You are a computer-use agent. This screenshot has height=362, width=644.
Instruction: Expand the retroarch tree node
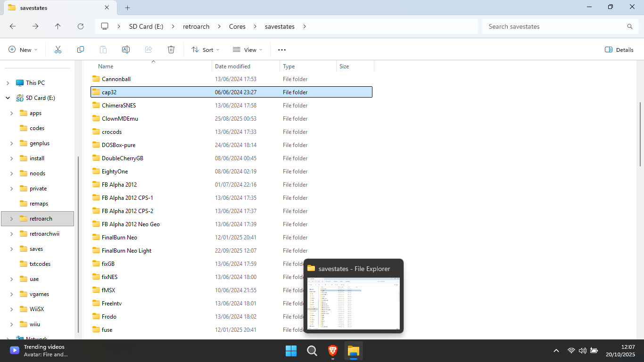[12, 219]
